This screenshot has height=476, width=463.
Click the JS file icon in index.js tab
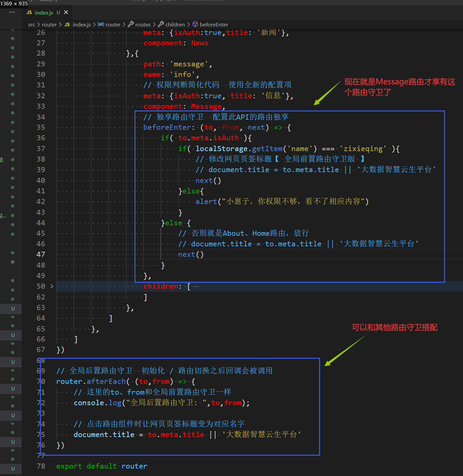click(29, 13)
